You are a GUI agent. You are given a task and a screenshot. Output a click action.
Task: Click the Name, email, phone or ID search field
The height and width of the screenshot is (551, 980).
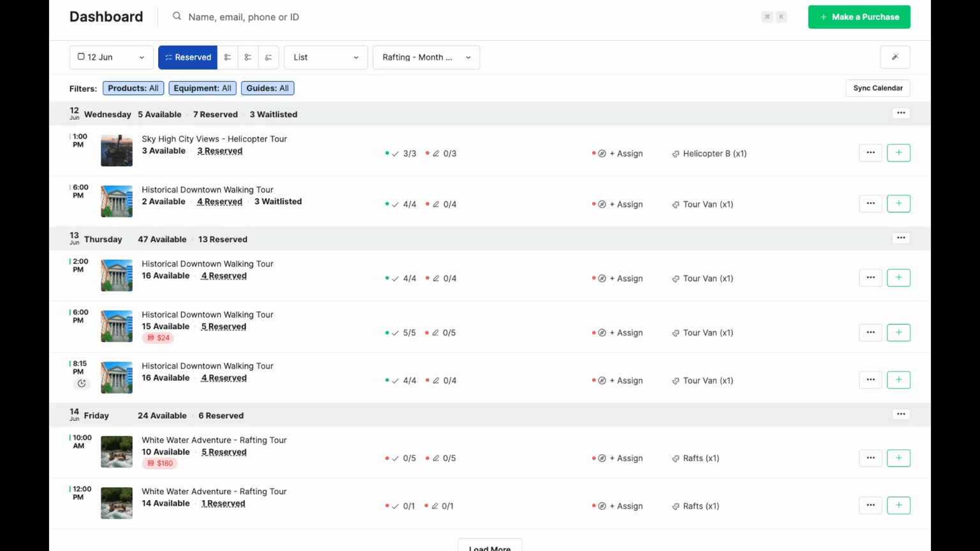tap(244, 17)
